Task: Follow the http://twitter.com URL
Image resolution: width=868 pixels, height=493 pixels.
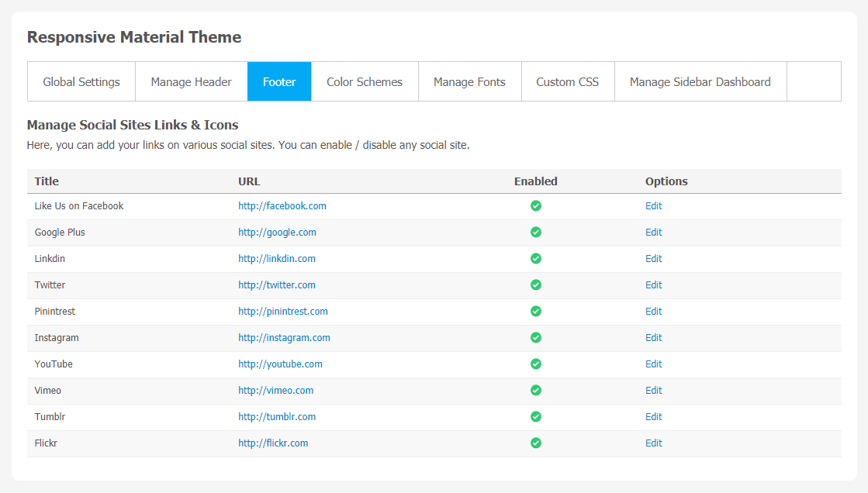Action: pyautogui.click(x=277, y=285)
